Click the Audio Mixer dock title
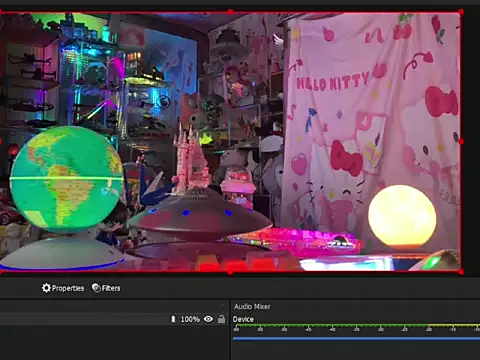The height and width of the screenshot is (360, 480). coord(252,306)
